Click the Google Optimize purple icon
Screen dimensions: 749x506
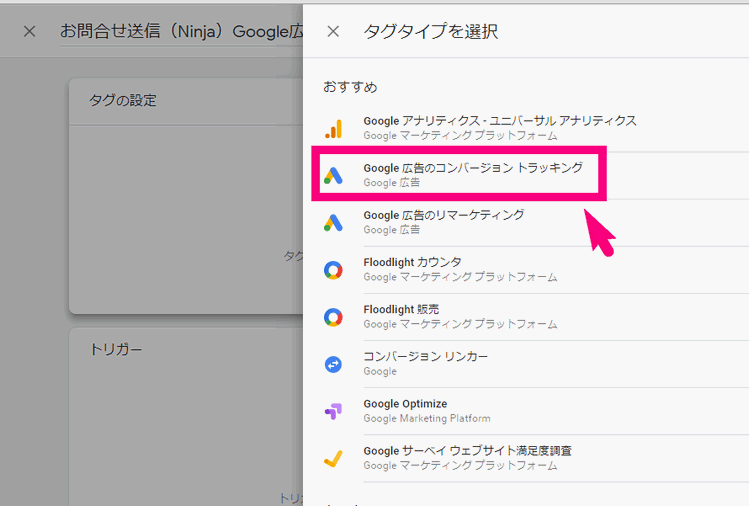coord(333,411)
